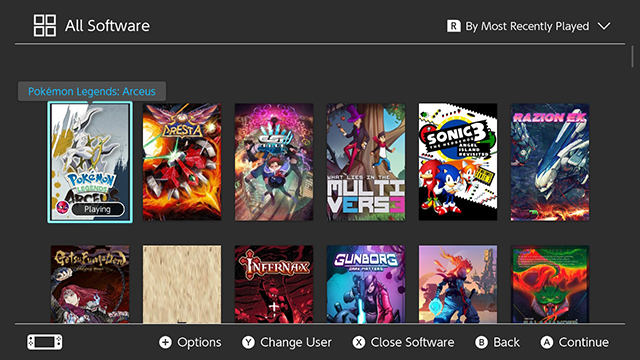Select the Pokémon Legends: Arceus game tile
The width and height of the screenshot is (640, 360).
tap(90, 162)
